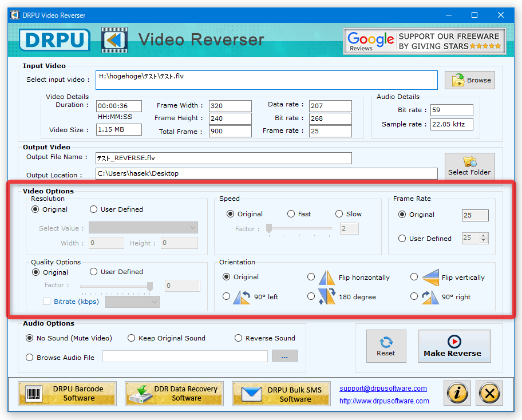The height and width of the screenshot is (420, 522).
Task: Select Reverse Sound option
Action: [x=238, y=338]
